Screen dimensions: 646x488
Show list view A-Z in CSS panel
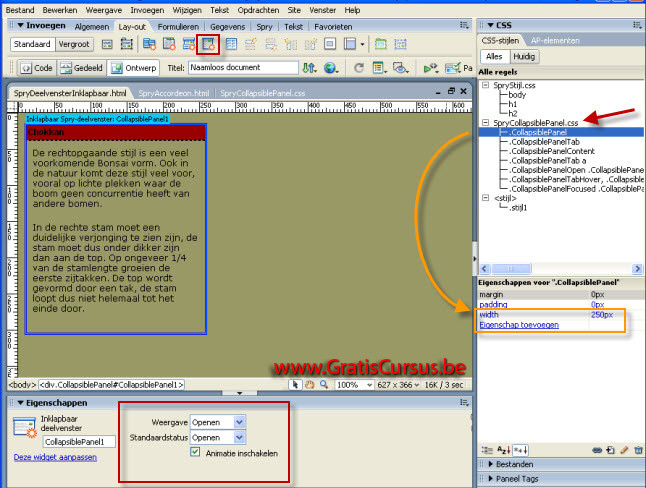[503, 450]
